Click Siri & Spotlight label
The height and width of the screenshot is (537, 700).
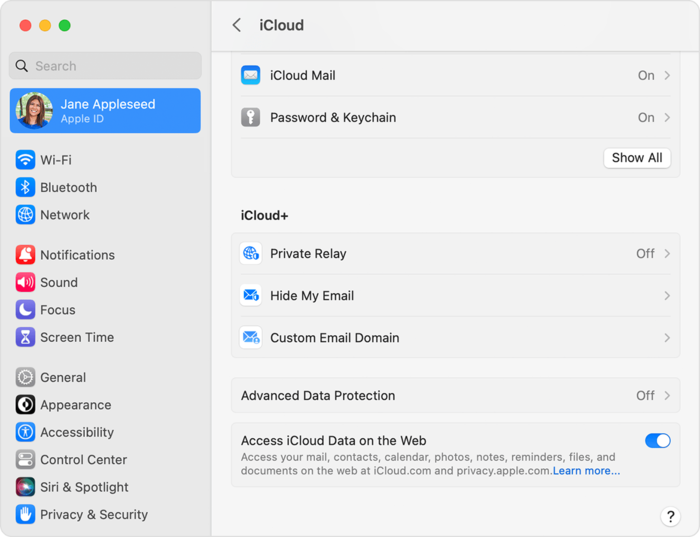click(x=84, y=487)
